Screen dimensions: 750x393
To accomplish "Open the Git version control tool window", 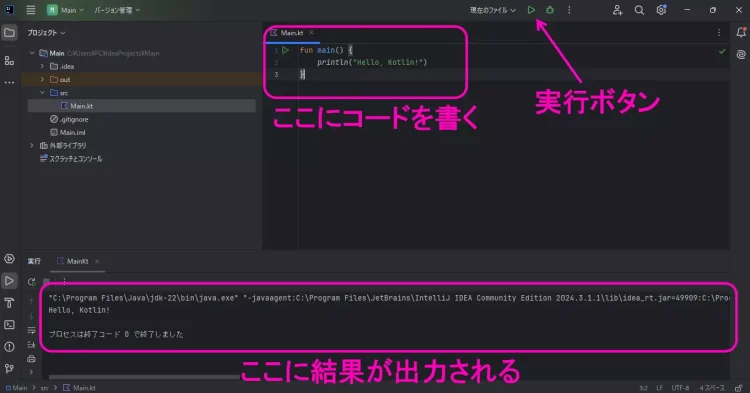I will point(9,369).
